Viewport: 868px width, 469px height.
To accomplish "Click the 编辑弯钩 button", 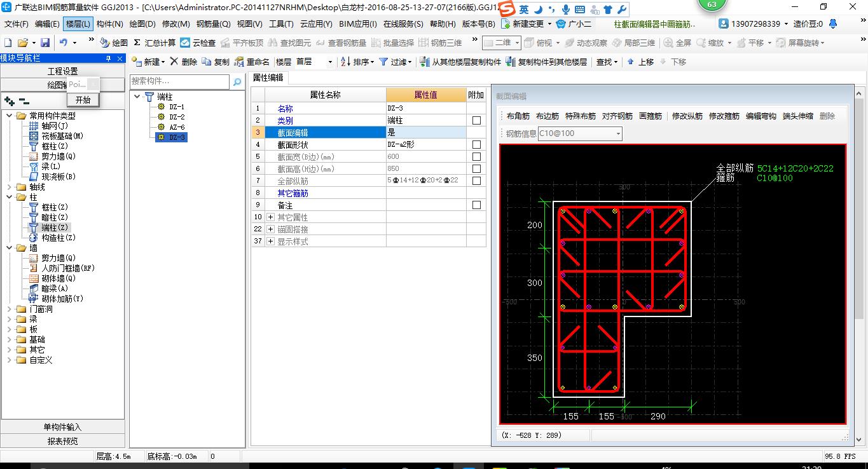I will [x=761, y=116].
